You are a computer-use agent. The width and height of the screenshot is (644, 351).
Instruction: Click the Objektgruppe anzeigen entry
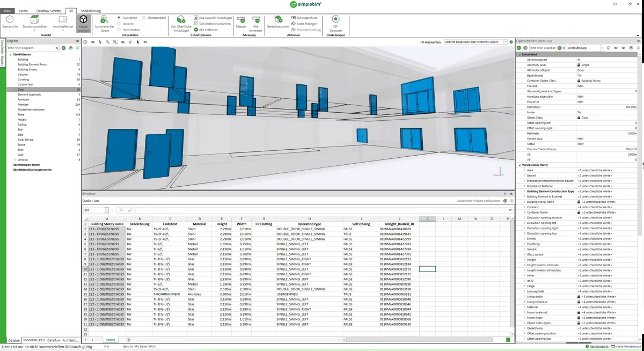(x=26, y=165)
